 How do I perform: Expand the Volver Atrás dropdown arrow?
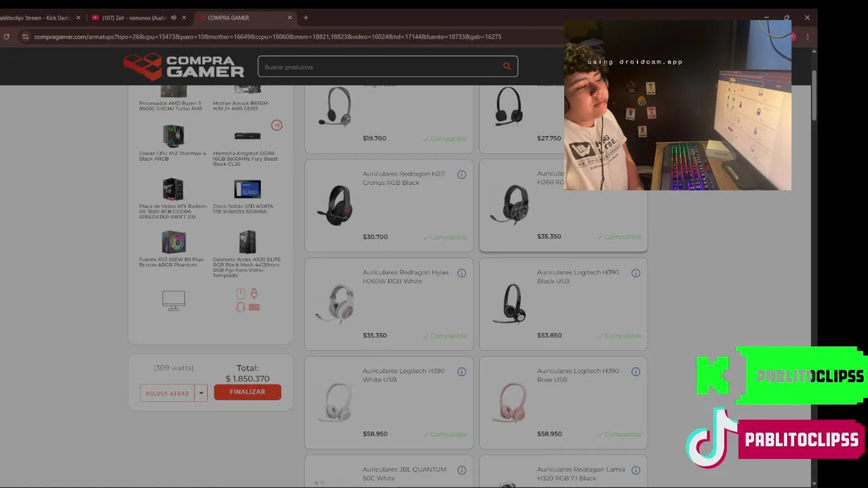point(201,393)
